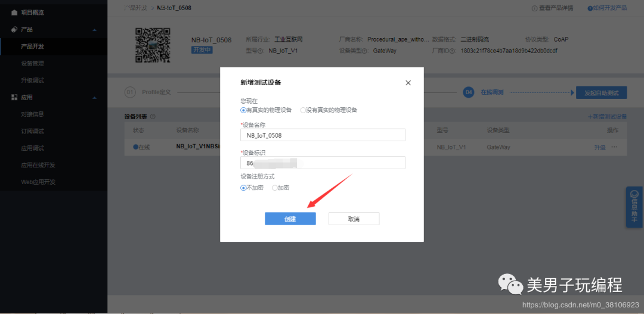Click the 厂商ID value text
Viewport: 644px width, 314px height.
click(509, 51)
